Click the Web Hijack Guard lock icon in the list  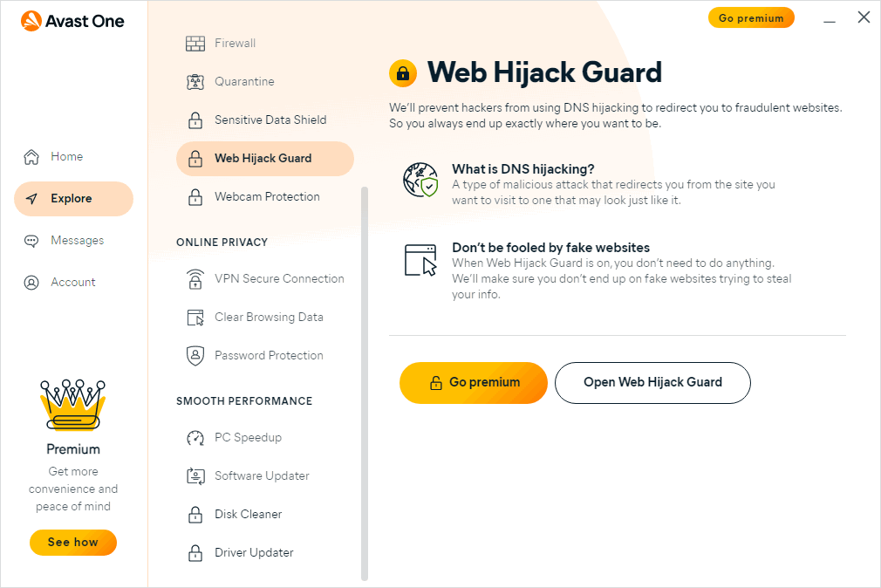(x=195, y=159)
